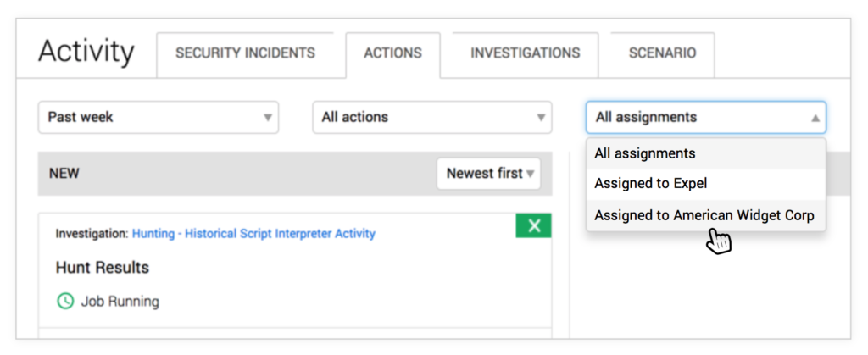
Task: Open the Scenario tab
Action: (x=663, y=53)
